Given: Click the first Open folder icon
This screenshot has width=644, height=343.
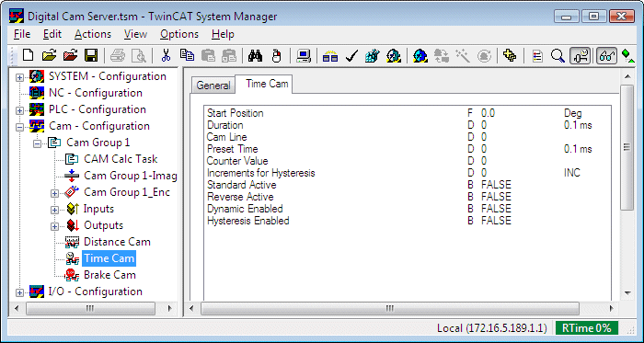Looking at the screenshot, I should click(49, 55).
